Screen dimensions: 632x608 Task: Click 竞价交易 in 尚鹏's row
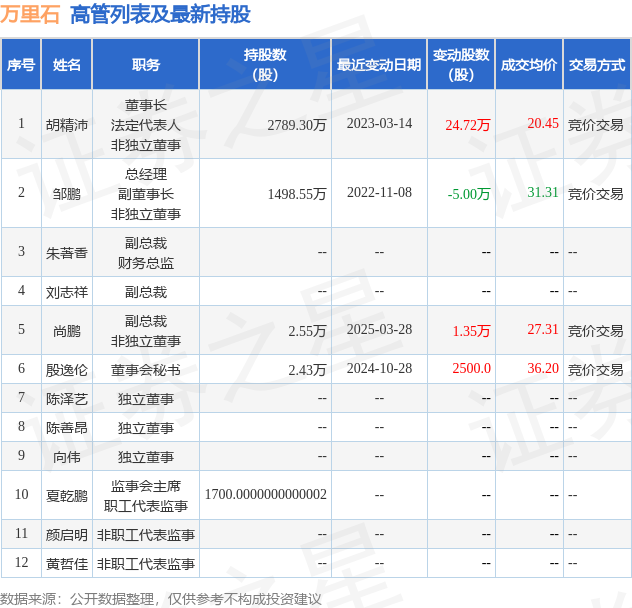[596, 331]
